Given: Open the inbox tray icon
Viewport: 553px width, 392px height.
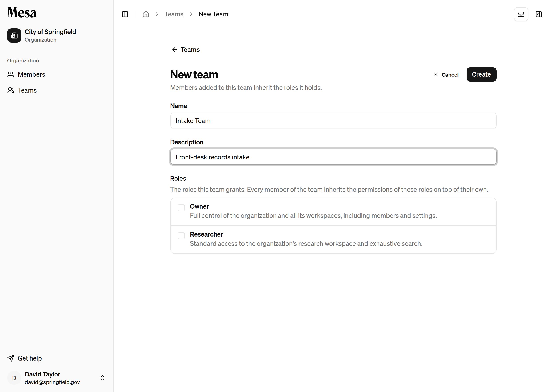Looking at the screenshot, I should pyautogui.click(x=521, y=14).
